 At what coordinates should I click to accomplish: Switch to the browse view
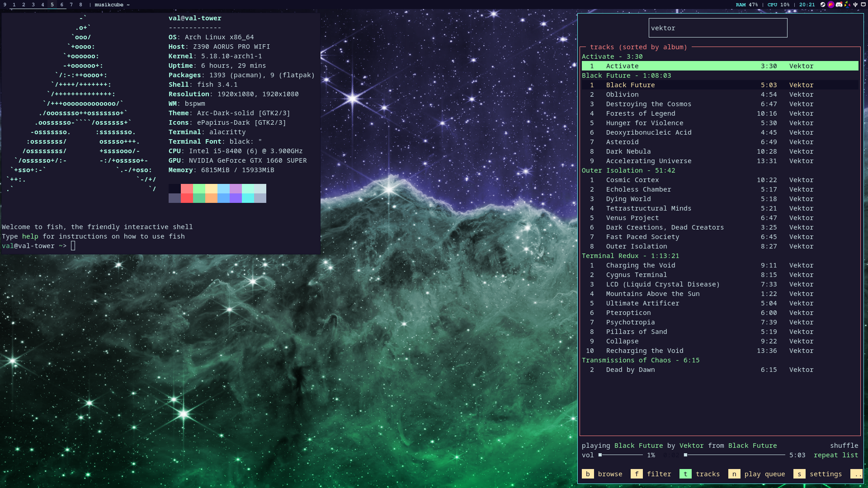tap(603, 474)
